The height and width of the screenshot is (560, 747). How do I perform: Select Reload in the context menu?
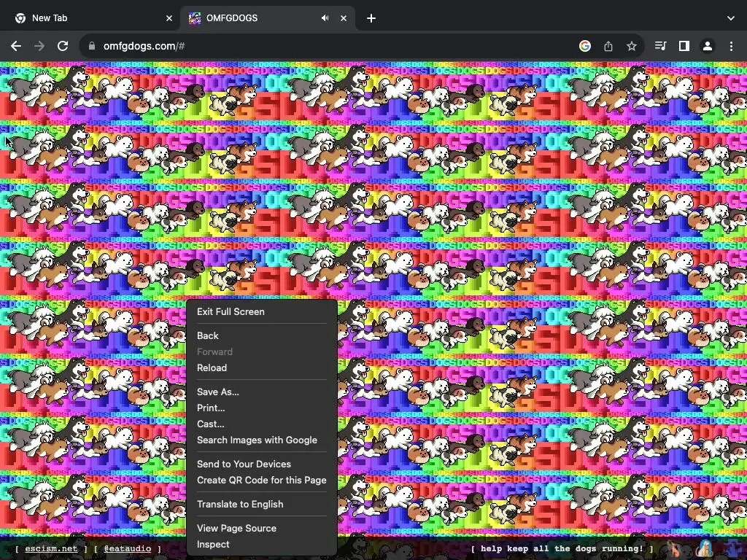tap(262, 367)
